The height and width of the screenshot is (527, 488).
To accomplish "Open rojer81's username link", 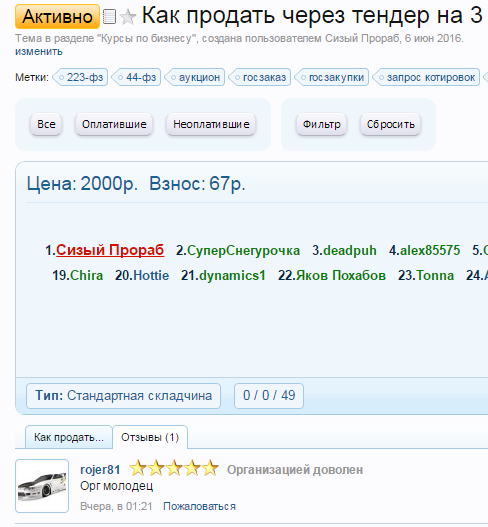I will point(100,470).
